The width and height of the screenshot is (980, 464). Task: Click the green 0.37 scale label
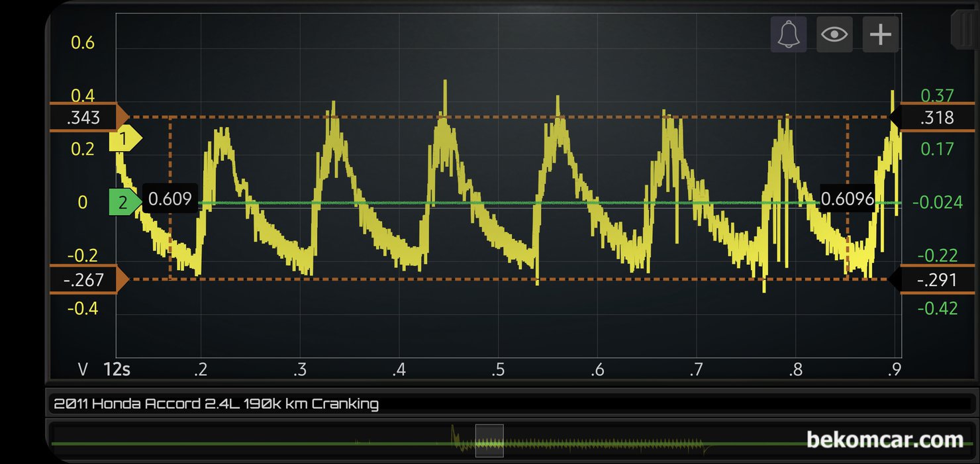pyautogui.click(x=937, y=96)
